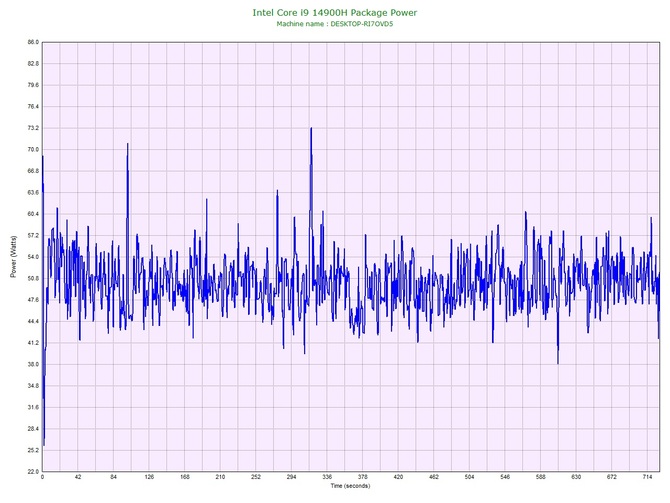Click the Power (Watts) axis label
Image resolution: width=670 pixels, height=503 pixels.
pyautogui.click(x=13, y=256)
